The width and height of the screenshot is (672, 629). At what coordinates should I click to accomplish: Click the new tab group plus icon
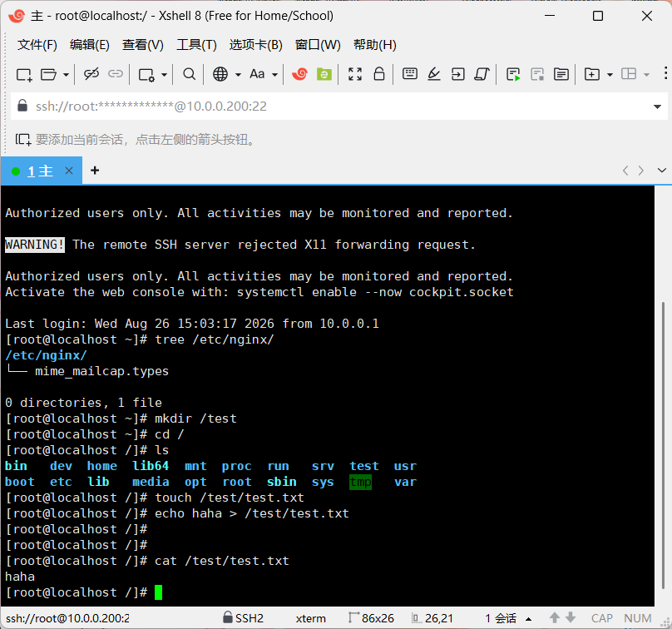592,74
